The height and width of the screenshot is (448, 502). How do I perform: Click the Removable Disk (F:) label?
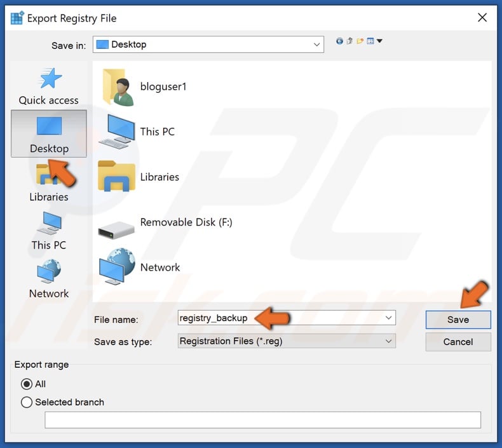click(186, 222)
